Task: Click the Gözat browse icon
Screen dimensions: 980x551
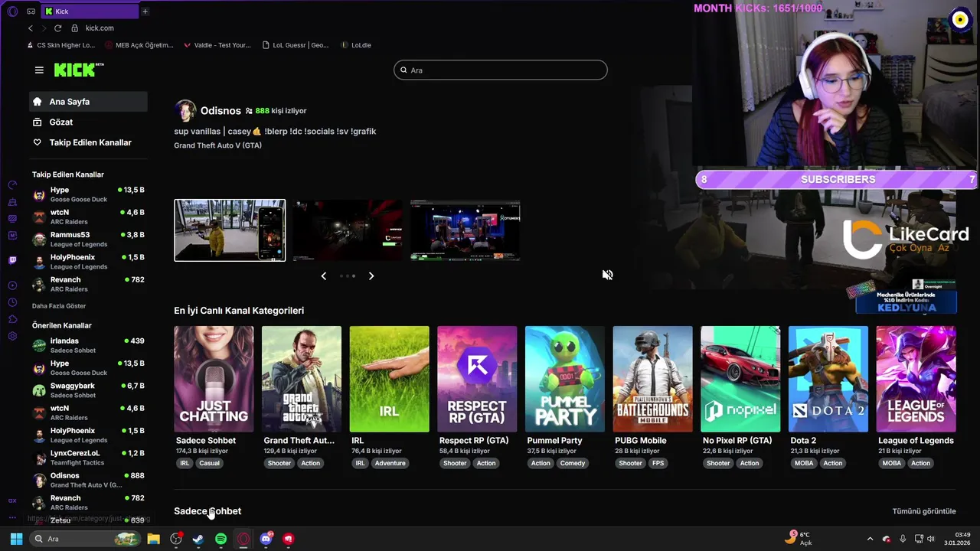Action: [37, 122]
